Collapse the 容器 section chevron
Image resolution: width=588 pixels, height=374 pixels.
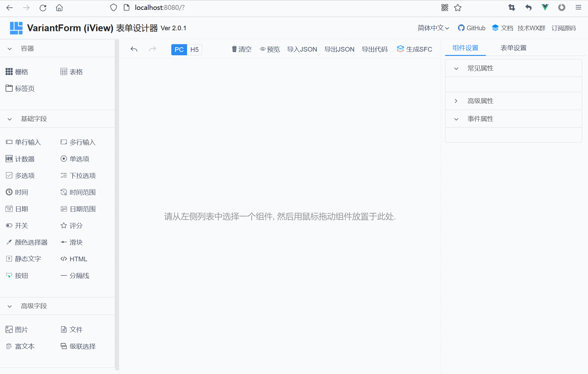pos(10,49)
